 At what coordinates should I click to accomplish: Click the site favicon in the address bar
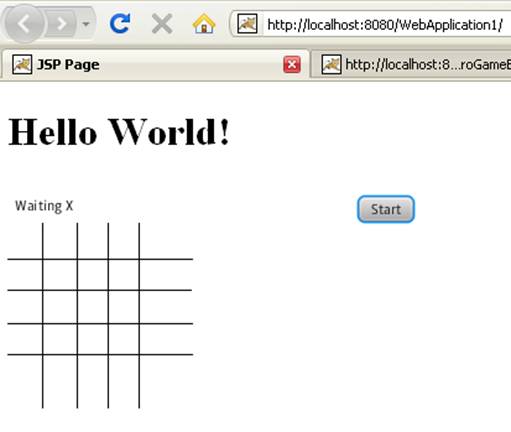pyautogui.click(x=247, y=24)
